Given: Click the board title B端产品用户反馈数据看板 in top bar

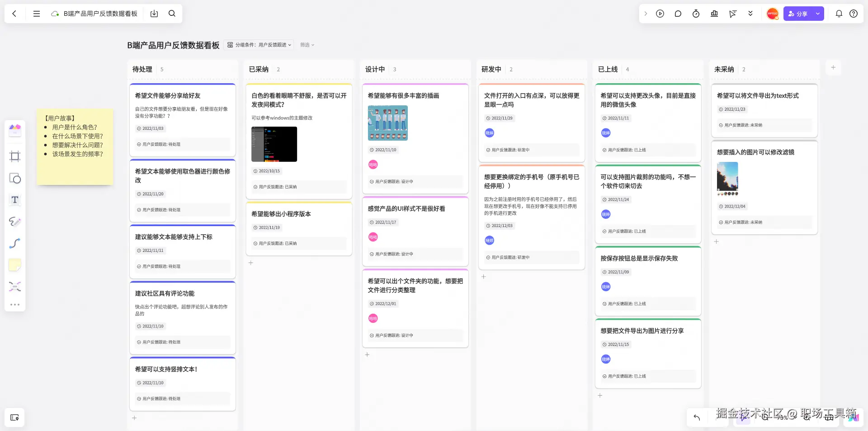Looking at the screenshot, I should (x=100, y=14).
